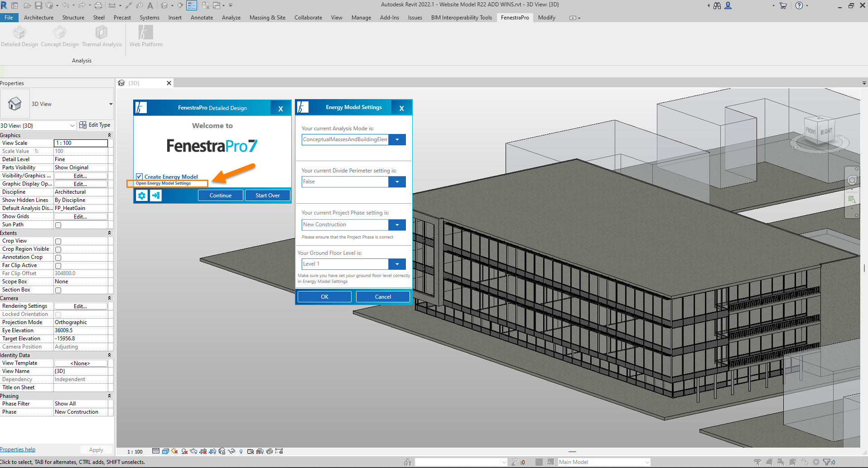Open the Thermal Analysis ribbon tool
Screen dimensions: 868x468
point(101,36)
